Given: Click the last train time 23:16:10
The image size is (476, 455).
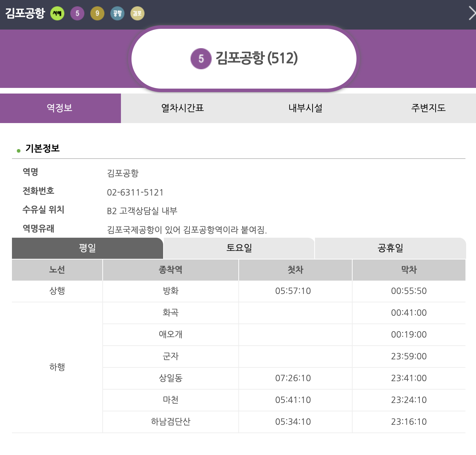Looking at the screenshot, I should click(409, 422).
